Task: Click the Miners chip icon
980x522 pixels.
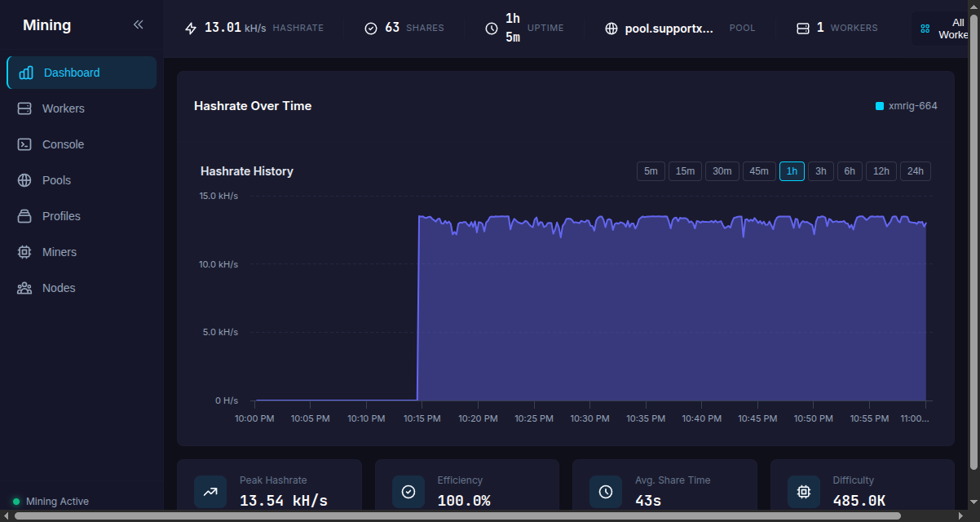Action: 24,252
